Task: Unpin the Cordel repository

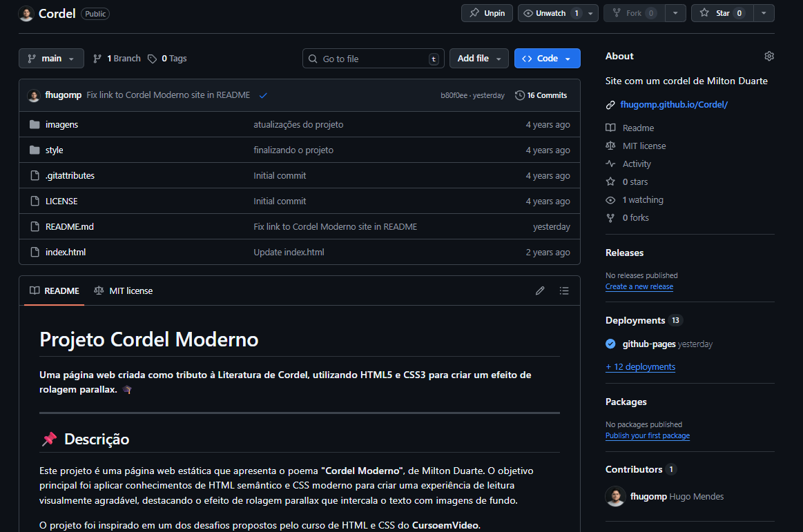Action: [x=487, y=13]
